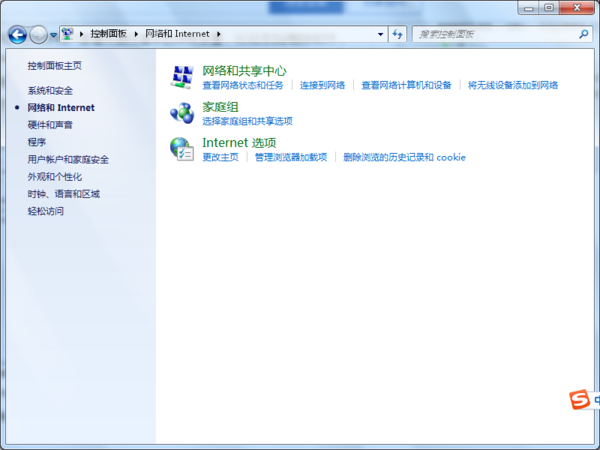Viewport: 600px width, 450px height.
Task: Click 将无线设备添加到网络 link
Action: tap(513, 85)
